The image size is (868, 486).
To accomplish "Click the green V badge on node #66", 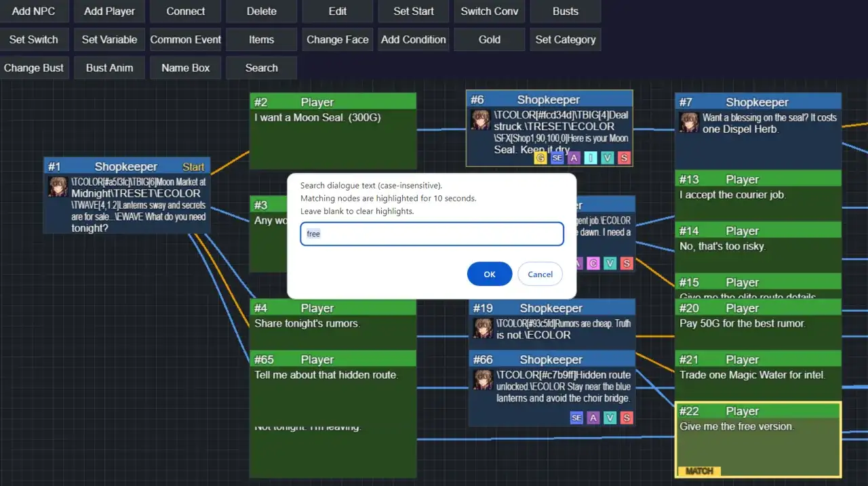I will [610, 418].
